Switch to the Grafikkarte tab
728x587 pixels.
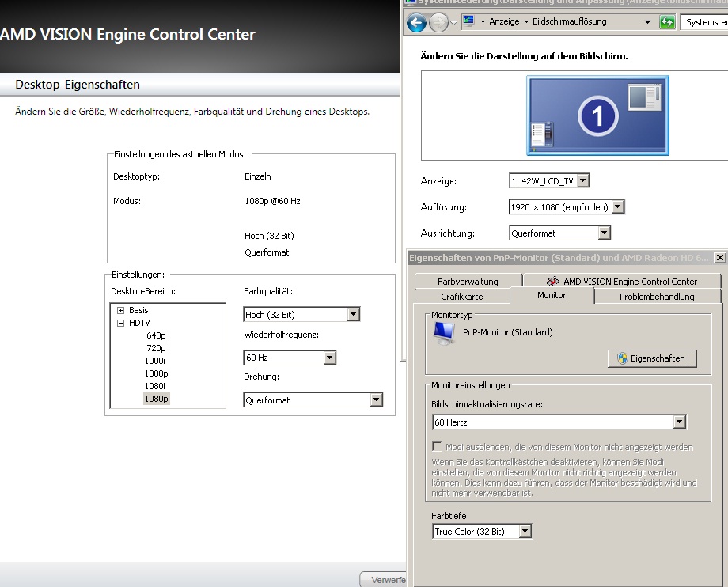(462, 297)
